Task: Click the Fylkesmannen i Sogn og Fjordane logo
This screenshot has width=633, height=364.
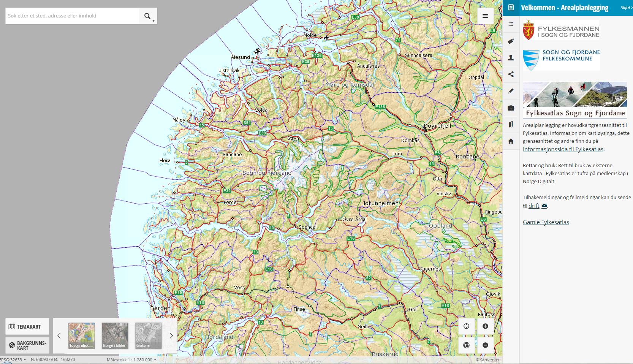Action: tap(561, 30)
